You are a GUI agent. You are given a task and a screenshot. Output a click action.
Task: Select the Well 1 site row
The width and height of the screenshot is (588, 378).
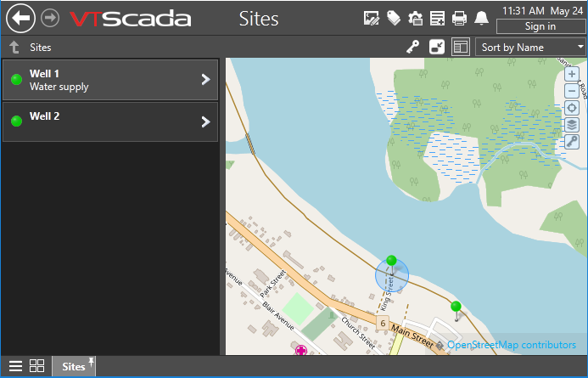110,80
